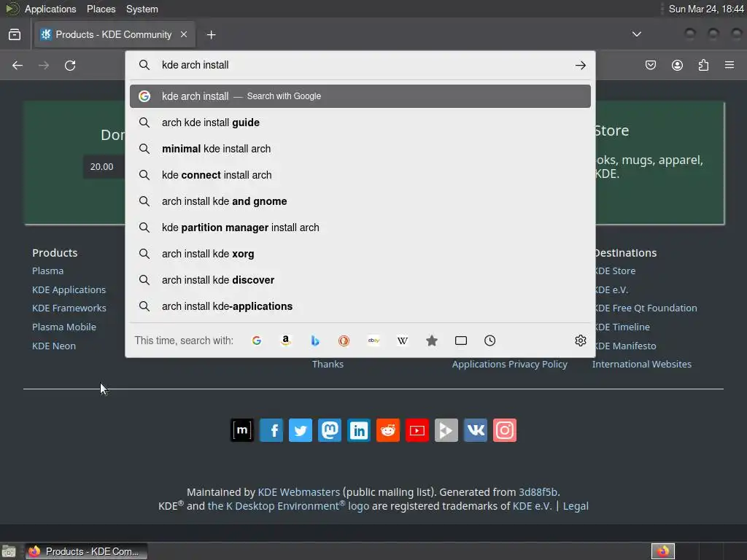747x560 pixels.
Task: Open Extensions puzzle icon
Action: [x=703, y=65]
